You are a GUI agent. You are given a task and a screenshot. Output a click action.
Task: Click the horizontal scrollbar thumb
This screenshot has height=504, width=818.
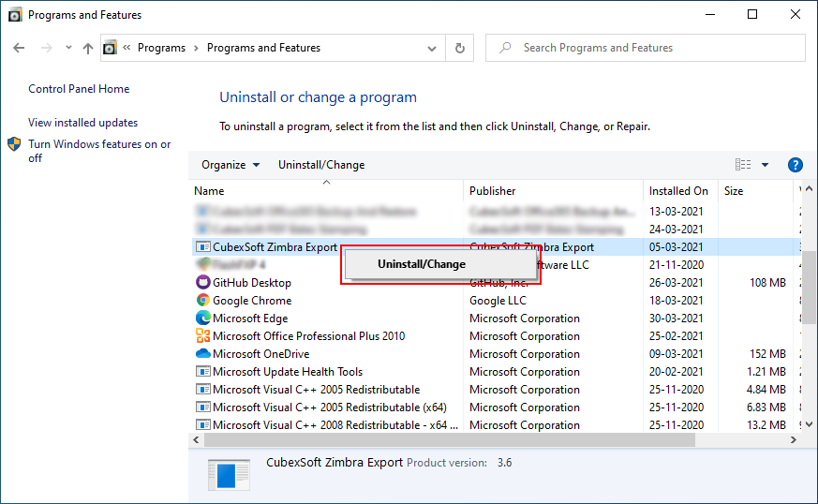(x=449, y=439)
